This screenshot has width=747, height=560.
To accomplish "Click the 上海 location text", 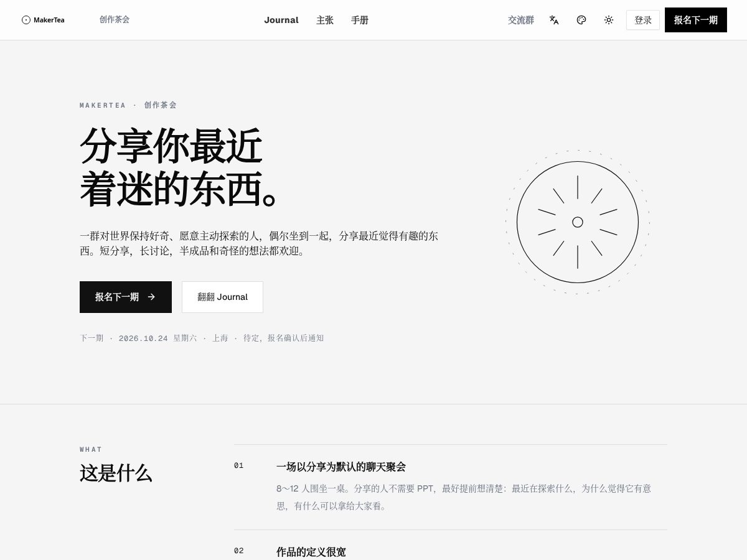I will (x=220, y=338).
